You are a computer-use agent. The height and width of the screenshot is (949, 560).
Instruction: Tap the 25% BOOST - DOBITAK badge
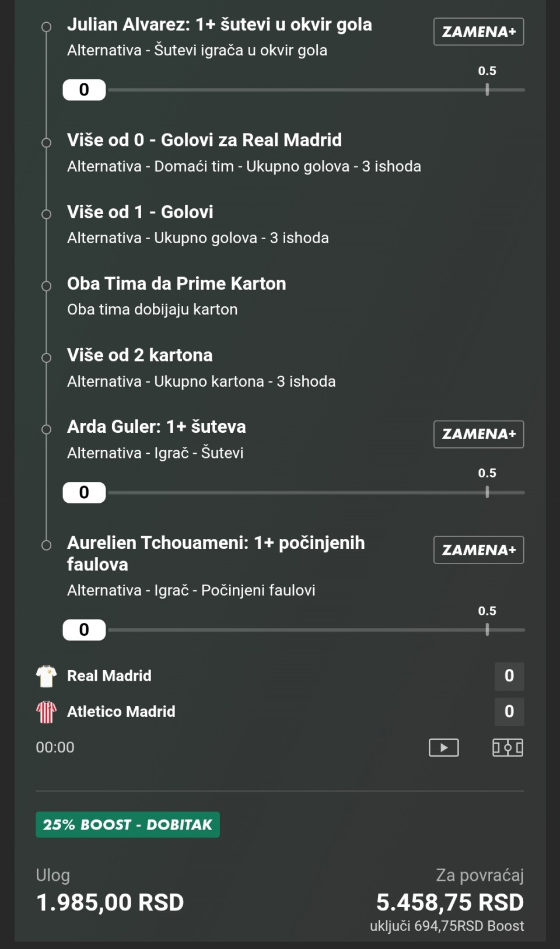click(128, 825)
